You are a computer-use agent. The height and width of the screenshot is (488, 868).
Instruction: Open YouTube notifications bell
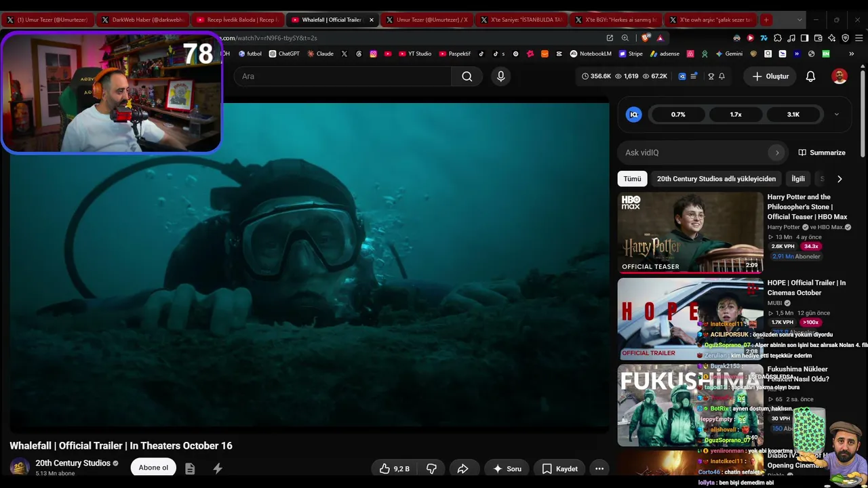pyautogui.click(x=810, y=77)
